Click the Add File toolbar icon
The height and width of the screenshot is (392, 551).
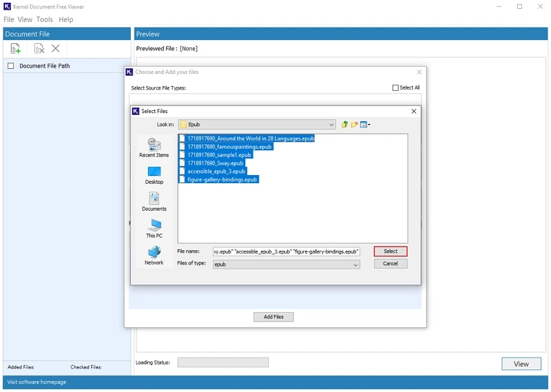pos(15,48)
